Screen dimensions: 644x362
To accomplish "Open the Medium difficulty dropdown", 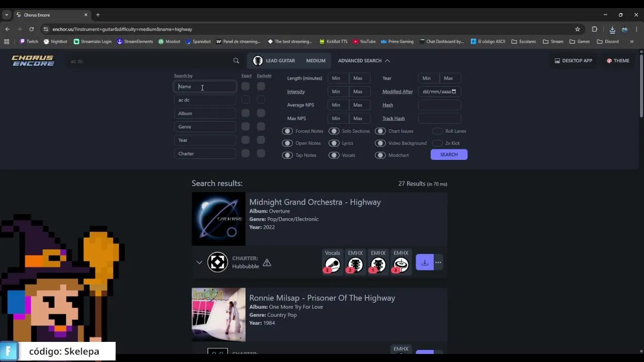I will click(x=316, y=61).
